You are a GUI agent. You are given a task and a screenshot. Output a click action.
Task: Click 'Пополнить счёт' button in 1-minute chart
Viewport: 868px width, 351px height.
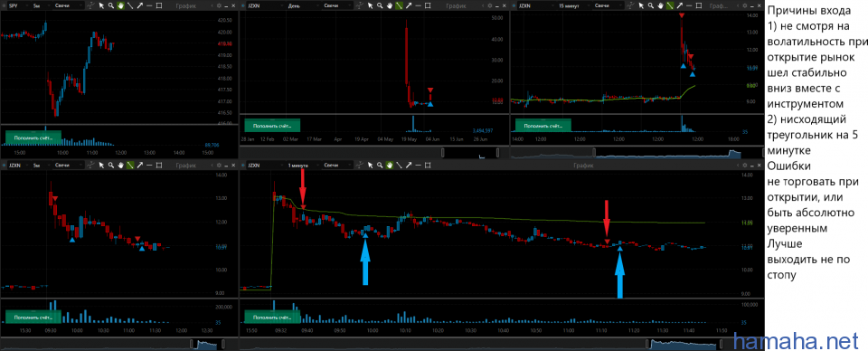tap(272, 318)
